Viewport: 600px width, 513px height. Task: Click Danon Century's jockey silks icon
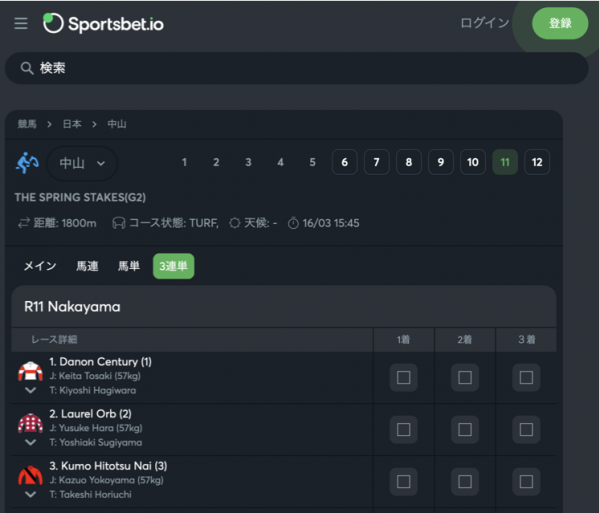tap(30, 371)
